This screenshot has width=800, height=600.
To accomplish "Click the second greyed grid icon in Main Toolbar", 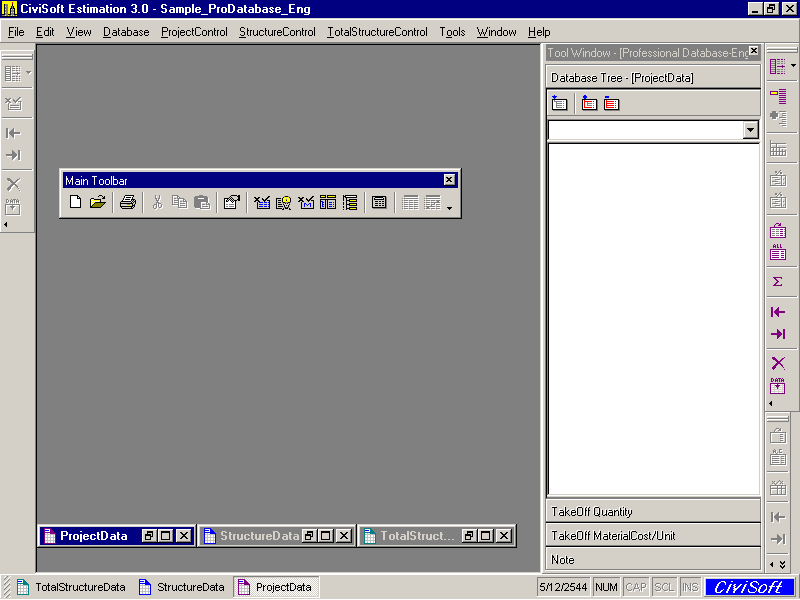I will pyautogui.click(x=433, y=202).
